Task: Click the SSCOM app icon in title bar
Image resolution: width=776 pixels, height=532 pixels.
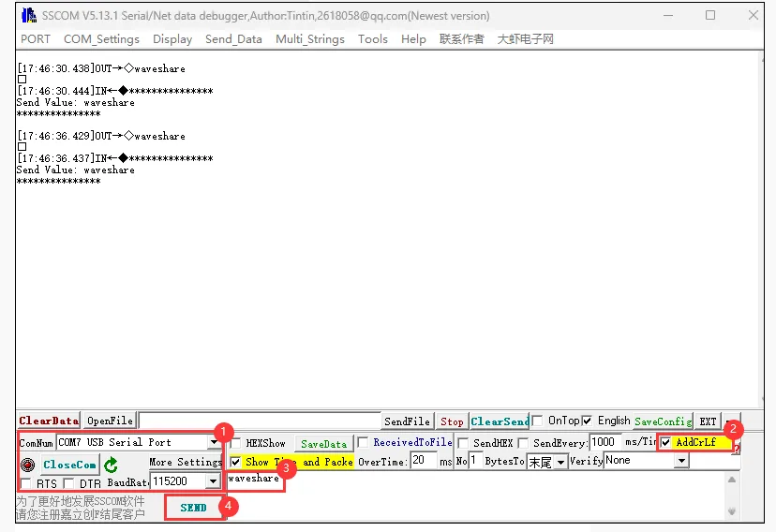Action: tap(28, 15)
